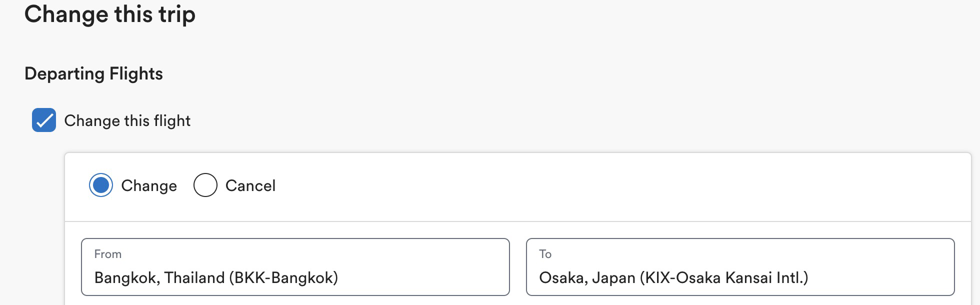
Task: Click the "Change this flight" label text
Action: [x=127, y=120]
